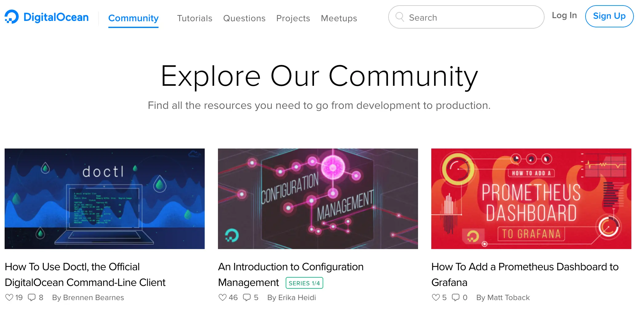Open the doctl tutorial thumbnail
This screenshot has width=644, height=313.
[105, 199]
